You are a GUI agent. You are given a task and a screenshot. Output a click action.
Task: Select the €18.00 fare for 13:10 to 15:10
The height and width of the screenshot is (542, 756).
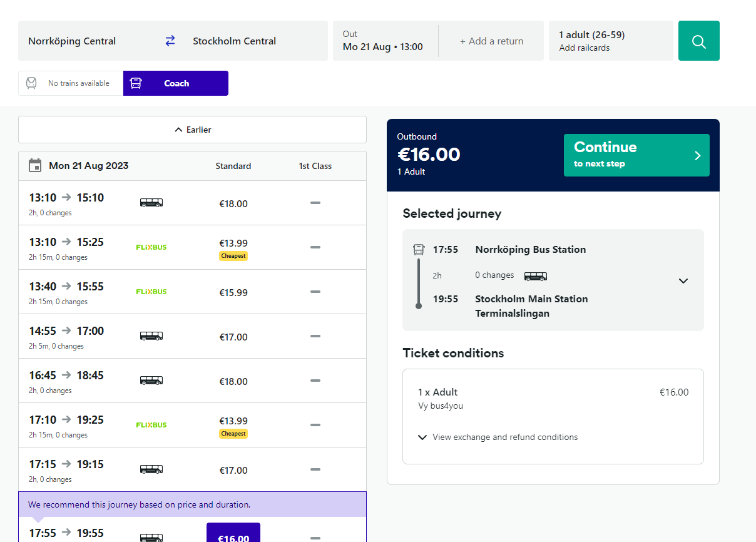(233, 203)
